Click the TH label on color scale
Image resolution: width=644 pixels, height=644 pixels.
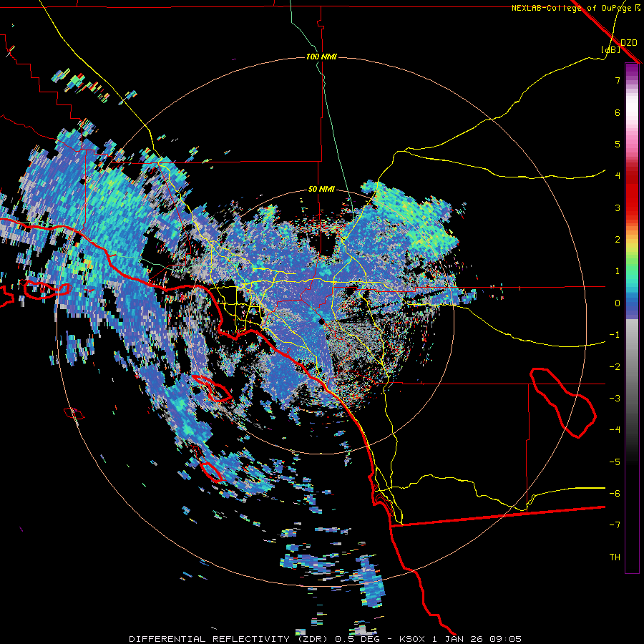615,557
